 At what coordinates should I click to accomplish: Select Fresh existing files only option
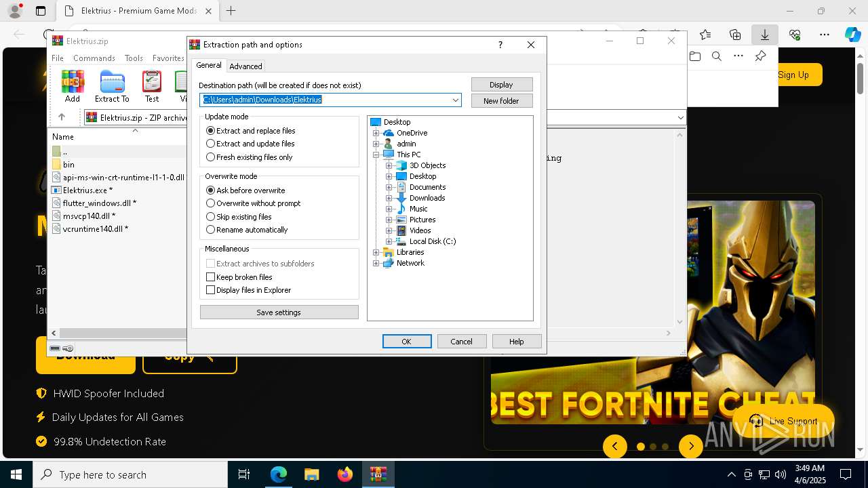(x=250, y=157)
